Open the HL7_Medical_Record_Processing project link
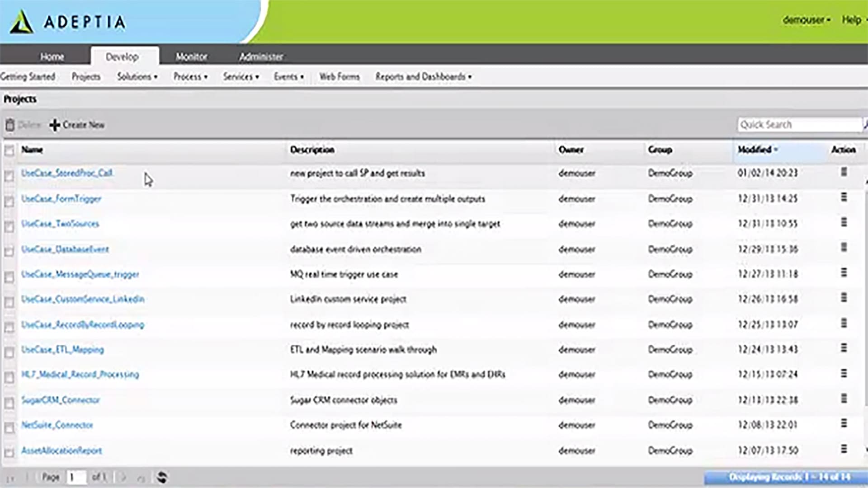 tap(80, 375)
